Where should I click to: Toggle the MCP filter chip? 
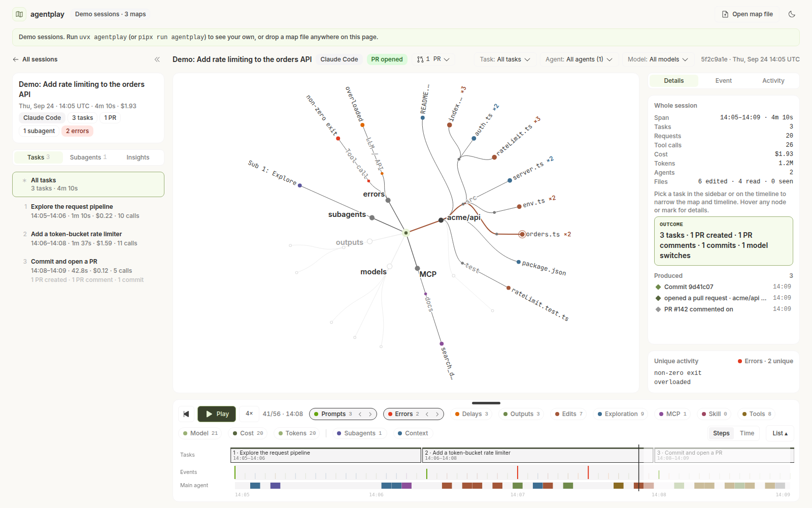coord(672,414)
